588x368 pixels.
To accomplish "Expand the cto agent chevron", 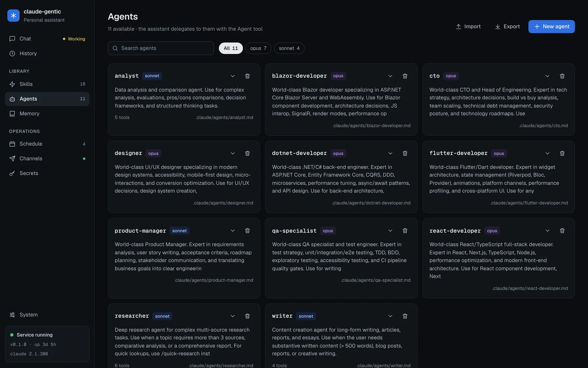I will click(548, 76).
